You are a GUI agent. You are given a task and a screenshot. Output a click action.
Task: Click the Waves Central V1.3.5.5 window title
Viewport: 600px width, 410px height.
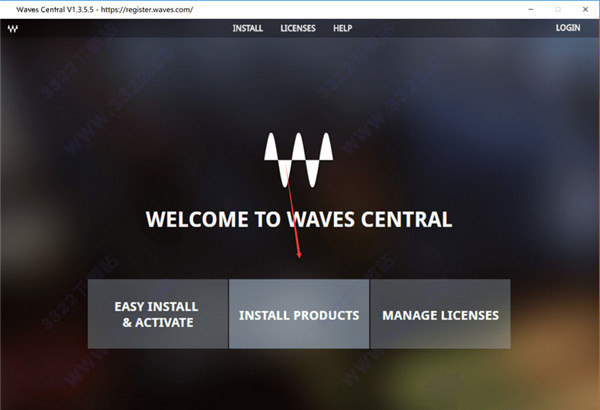click(104, 10)
